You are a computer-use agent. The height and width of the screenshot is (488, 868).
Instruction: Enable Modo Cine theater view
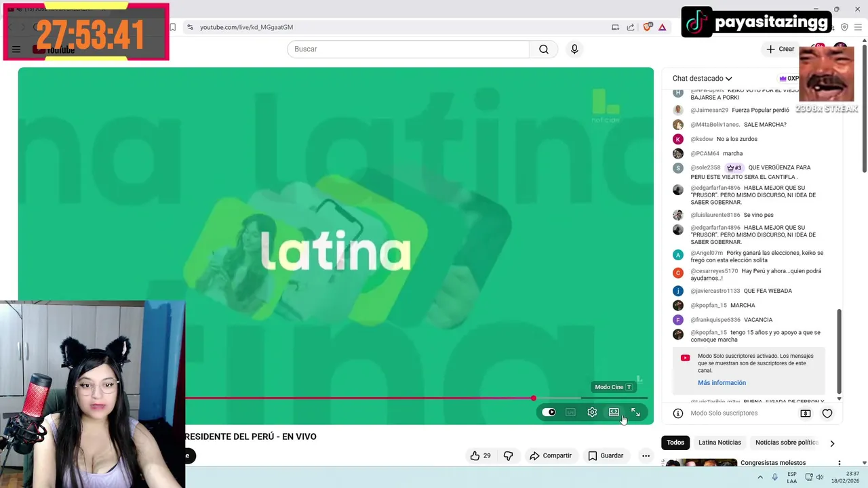point(614,412)
